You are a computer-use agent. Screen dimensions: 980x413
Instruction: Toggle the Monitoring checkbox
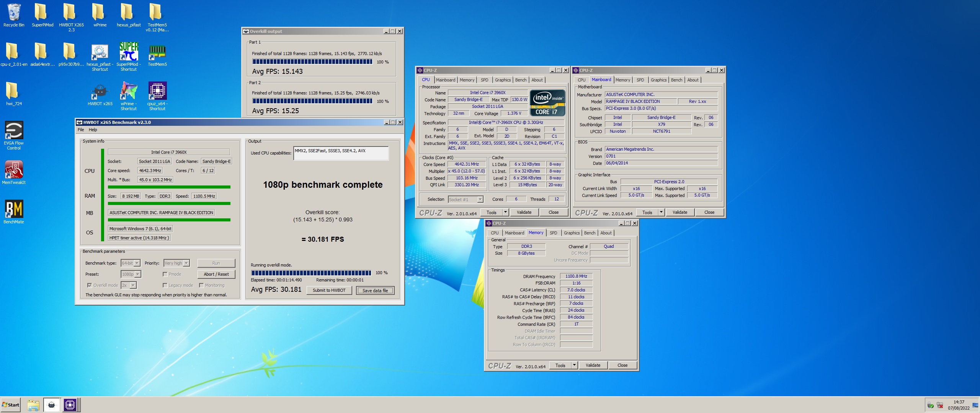point(201,285)
